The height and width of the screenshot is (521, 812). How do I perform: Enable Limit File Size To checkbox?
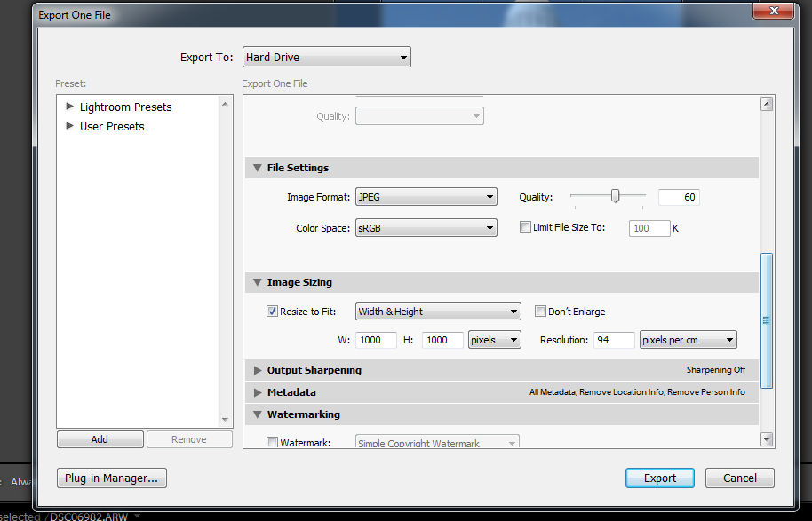pyautogui.click(x=525, y=227)
